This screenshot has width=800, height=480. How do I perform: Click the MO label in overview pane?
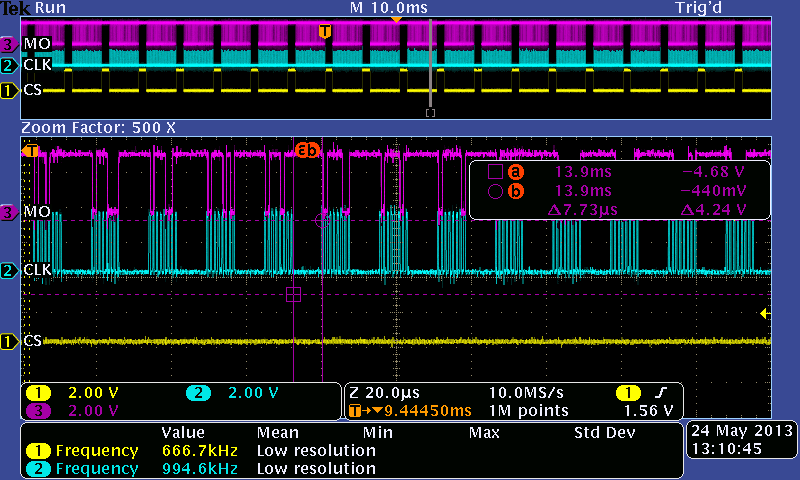pos(37,44)
